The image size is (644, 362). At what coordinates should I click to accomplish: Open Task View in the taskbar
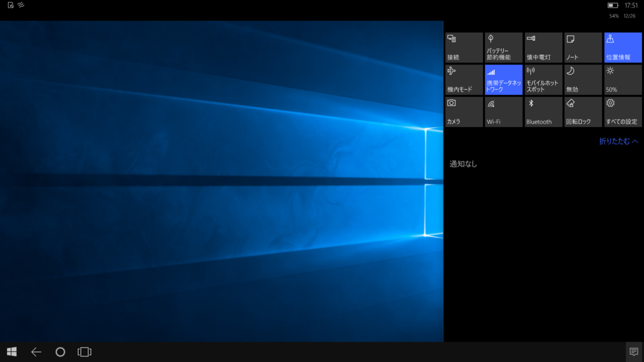(84, 352)
